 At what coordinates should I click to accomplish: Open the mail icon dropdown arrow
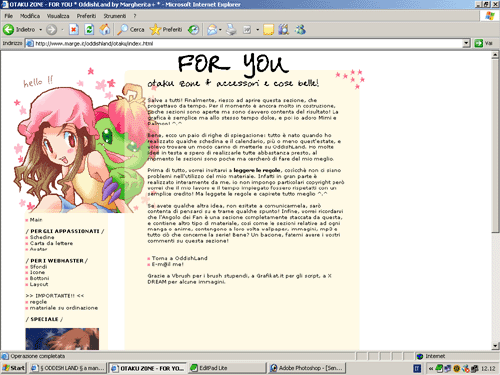pyautogui.click(x=220, y=30)
